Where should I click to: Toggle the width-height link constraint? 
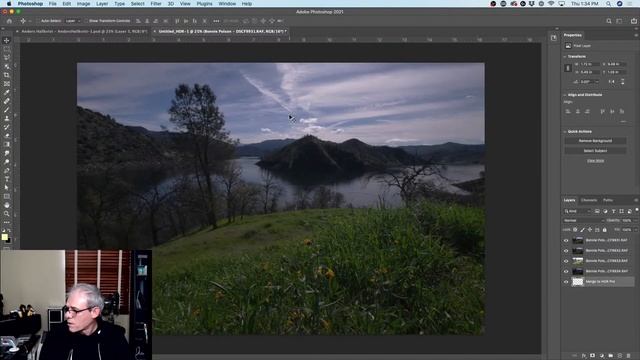pos(567,68)
